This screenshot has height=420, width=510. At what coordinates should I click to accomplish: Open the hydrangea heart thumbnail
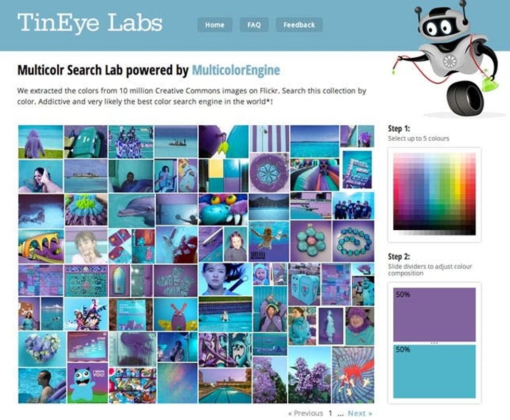pyautogui.click(x=42, y=349)
